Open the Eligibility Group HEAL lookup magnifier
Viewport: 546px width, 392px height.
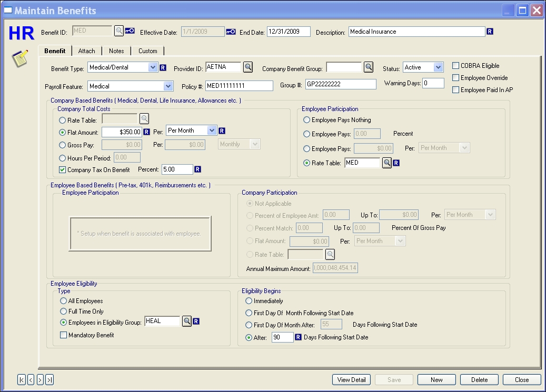[187, 321]
